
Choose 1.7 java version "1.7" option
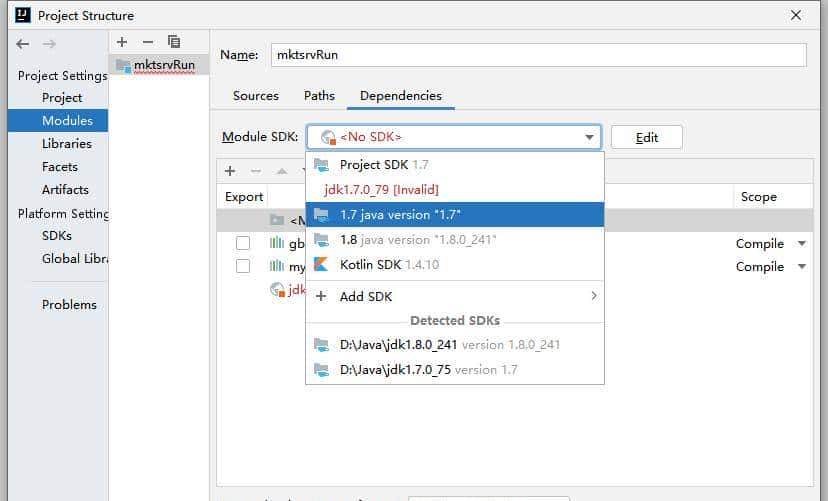(x=455, y=214)
